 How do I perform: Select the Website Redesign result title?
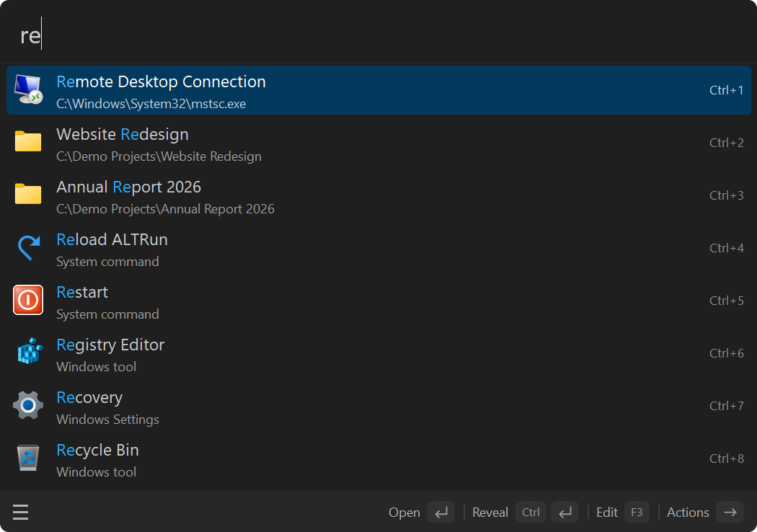tap(122, 134)
